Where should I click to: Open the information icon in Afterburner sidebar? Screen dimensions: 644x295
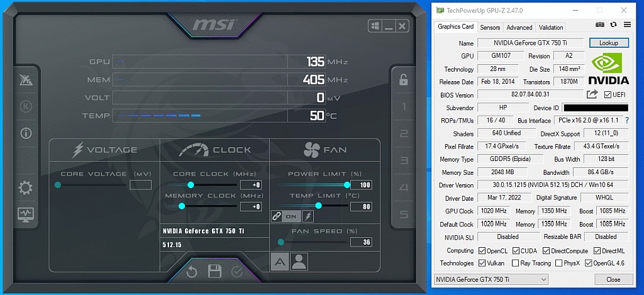pyautogui.click(x=26, y=133)
